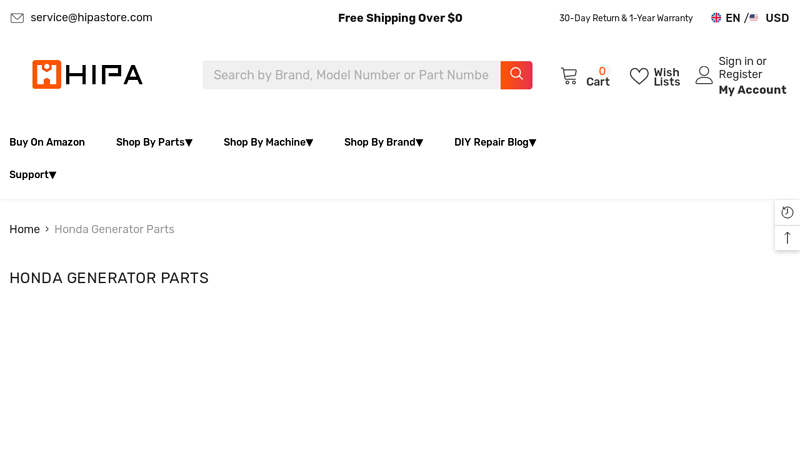Click the HIPA store logo
800x450 pixels.
tap(87, 75)
